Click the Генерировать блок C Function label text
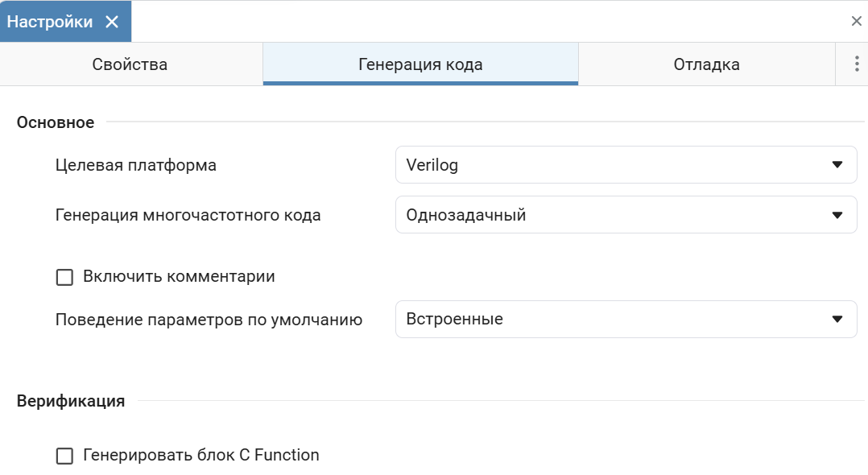Screen dimensions: 868x475 tap(201, 456)
